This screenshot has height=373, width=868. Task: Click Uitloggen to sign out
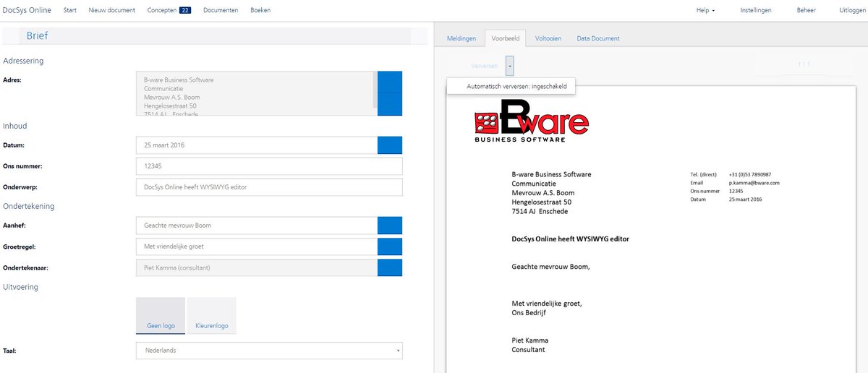(852, 10)
